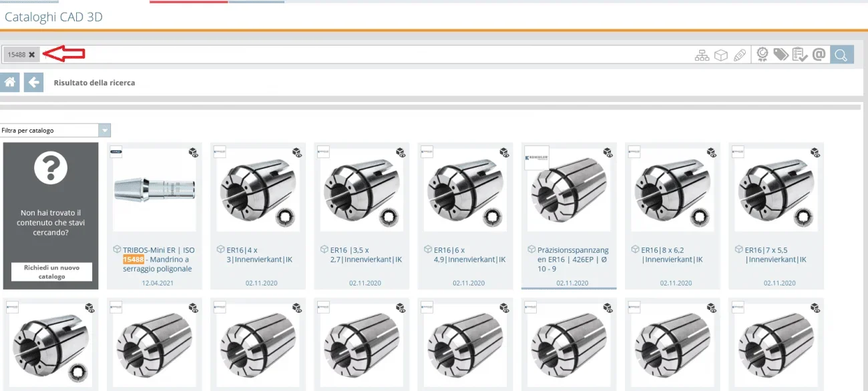Select the 3D cube geometric search icon
Screen dimensions: 868x391
click(x=720, y=55)
